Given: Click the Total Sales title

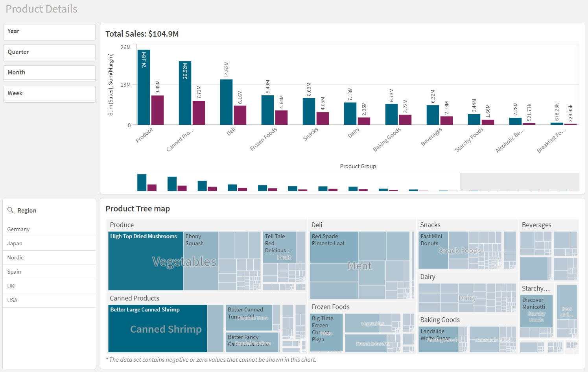Looking at the screenshot, I should coord(142,34).
